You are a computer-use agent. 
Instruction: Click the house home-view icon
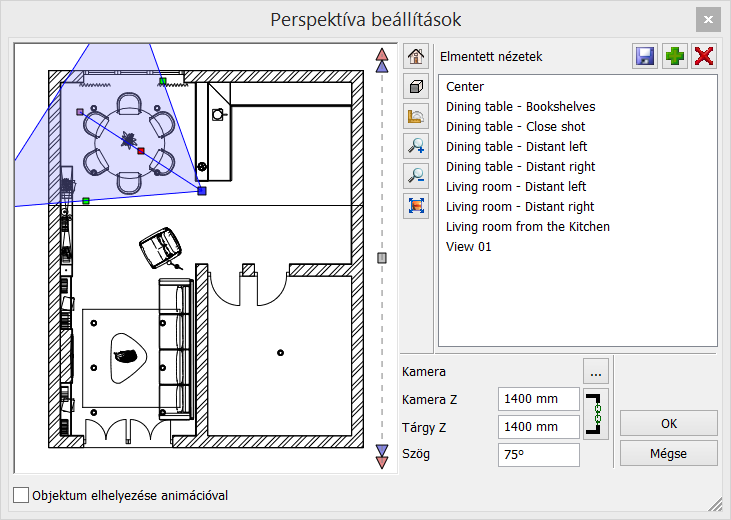(x=416, y=57)
